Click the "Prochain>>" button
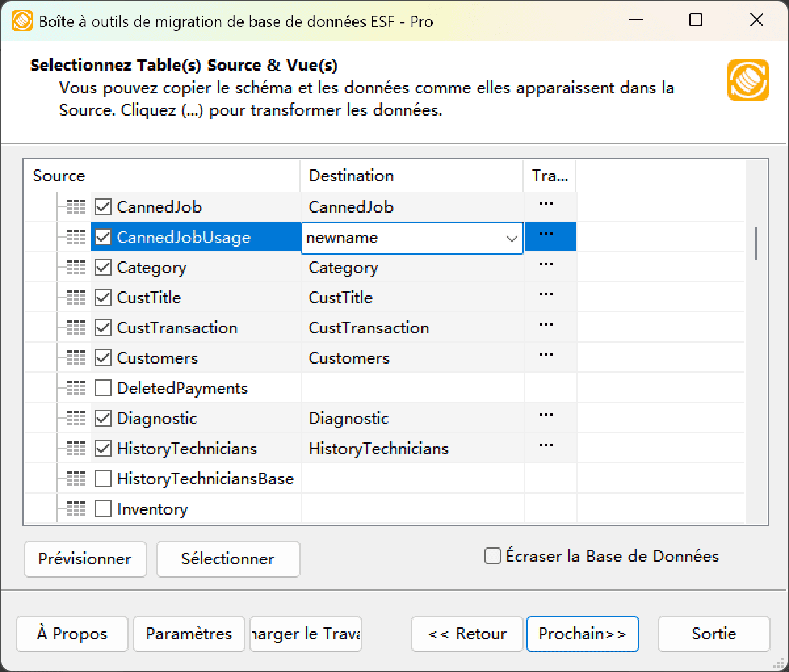789x672 pixels. tap(582, 634)
